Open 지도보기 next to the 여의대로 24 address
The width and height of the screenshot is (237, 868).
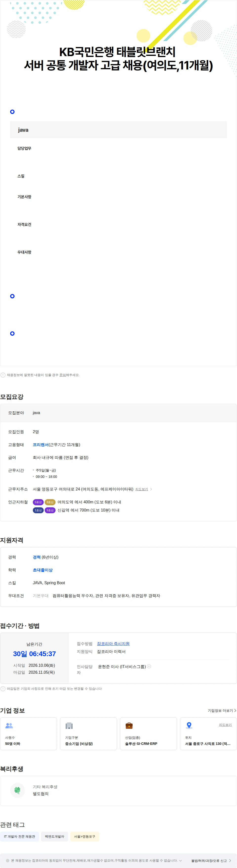click(141, 489)
